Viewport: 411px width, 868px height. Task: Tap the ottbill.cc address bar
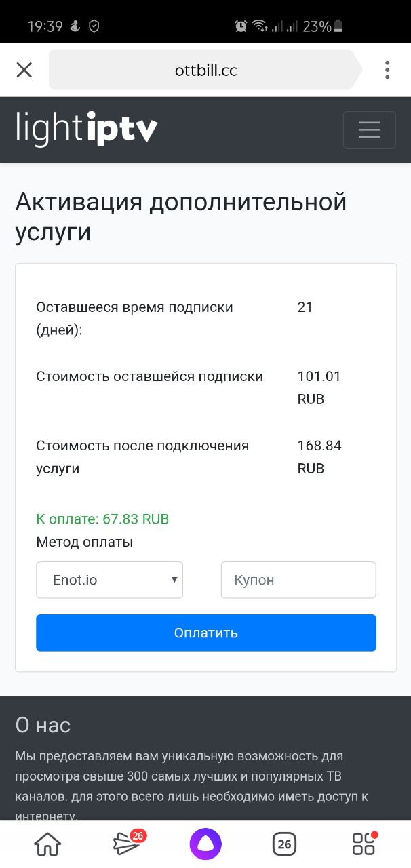point(205,70)
